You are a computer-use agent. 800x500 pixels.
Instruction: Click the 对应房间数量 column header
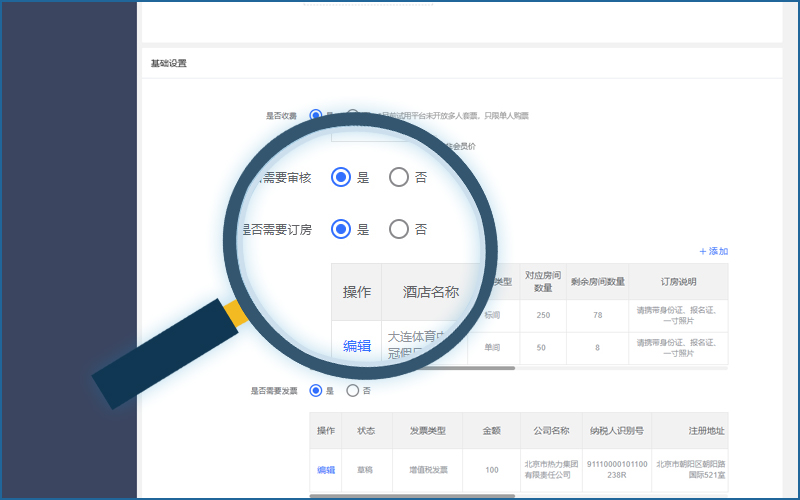543,282
